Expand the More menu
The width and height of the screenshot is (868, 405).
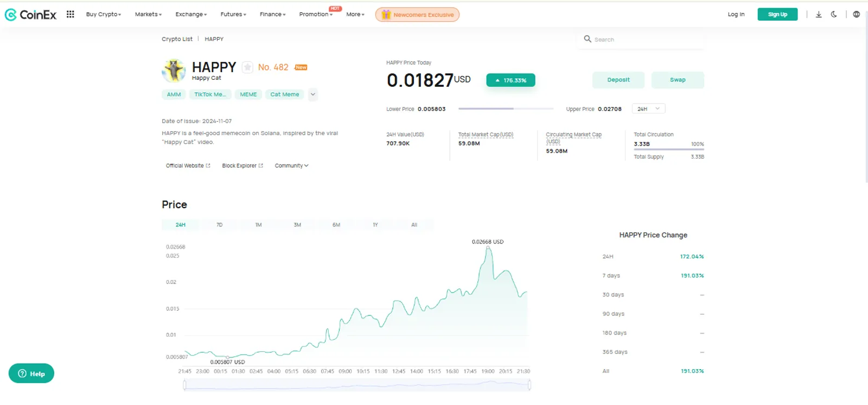click(x=355, y=14)
